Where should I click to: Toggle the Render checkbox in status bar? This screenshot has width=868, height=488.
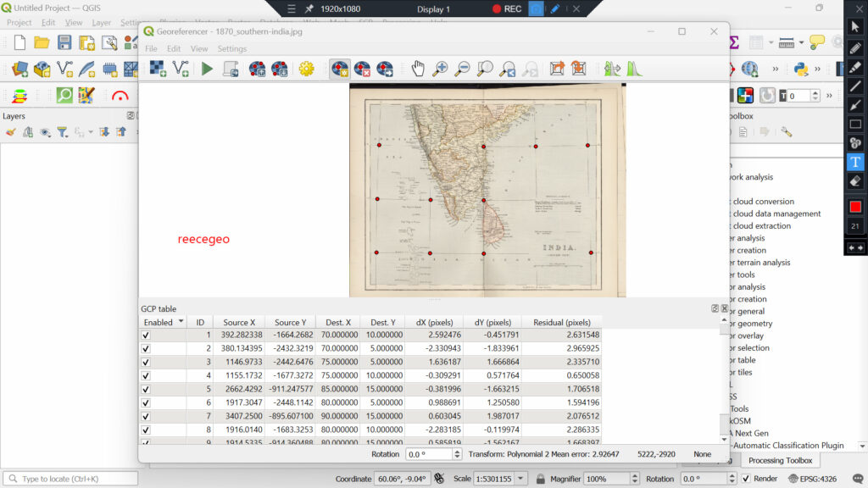click(746, 479)
